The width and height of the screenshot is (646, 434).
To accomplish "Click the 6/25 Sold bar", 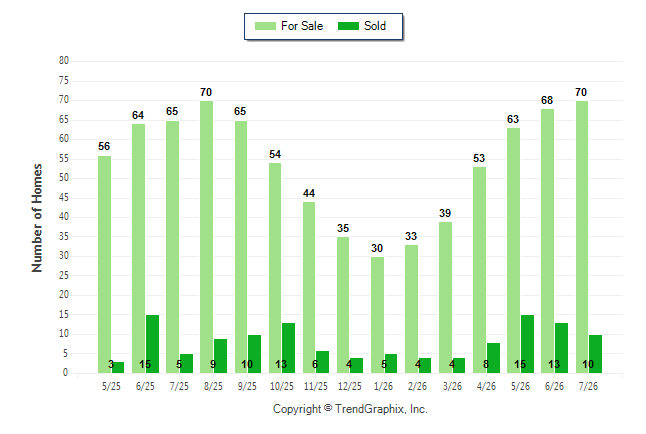I will (x=152, y=344).
